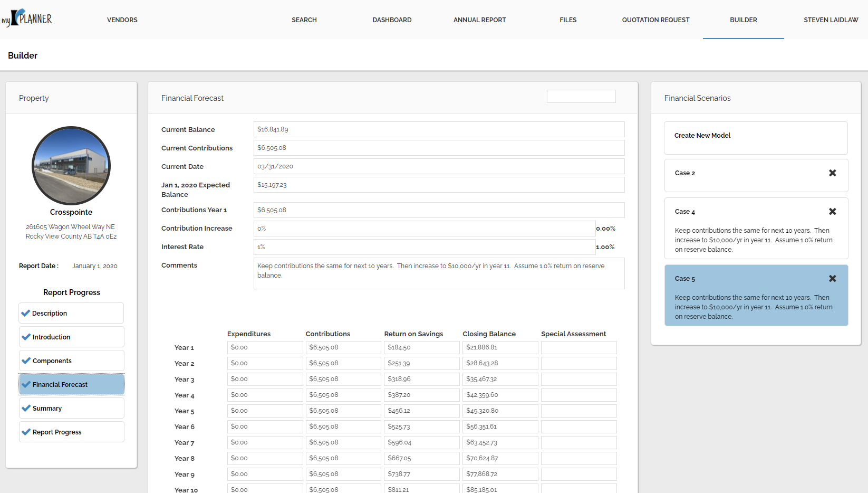Viewport: 868px width, 493px height.
Task: Navigate to Annual Report
Action: [480, 20]
